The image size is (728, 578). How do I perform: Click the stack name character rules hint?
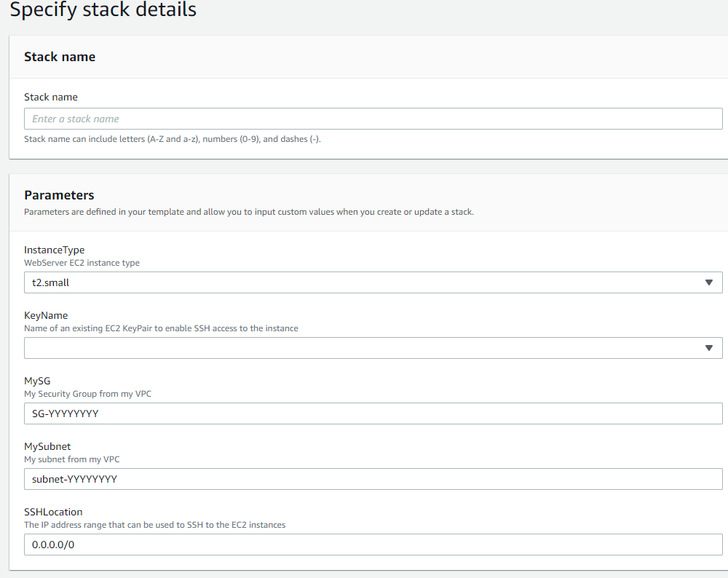click(173, 139)
